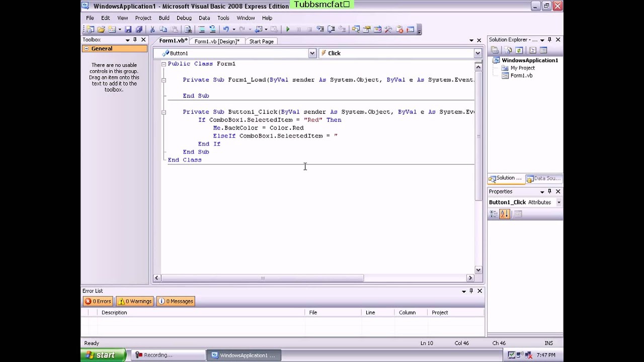Select My Project in Solution Explorer
Image resolution: width=644 pixels, height=362 pixels.
pos(522,68)
